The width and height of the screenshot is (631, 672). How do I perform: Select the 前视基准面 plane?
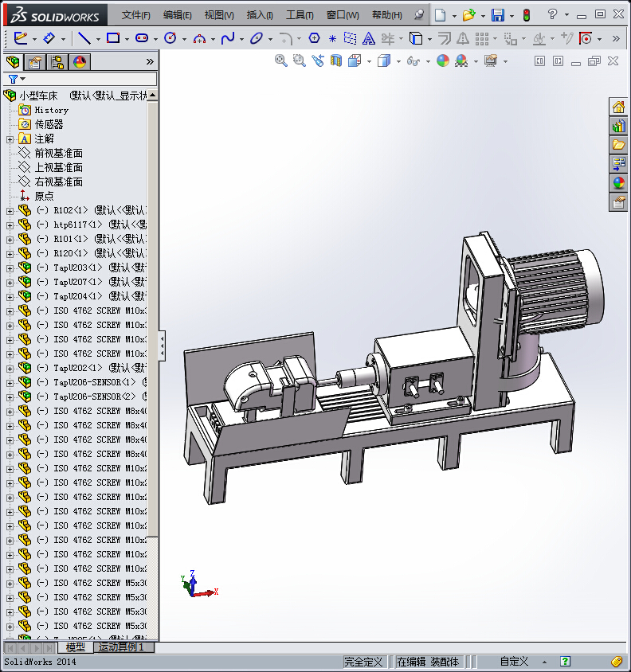pos(58,153)
